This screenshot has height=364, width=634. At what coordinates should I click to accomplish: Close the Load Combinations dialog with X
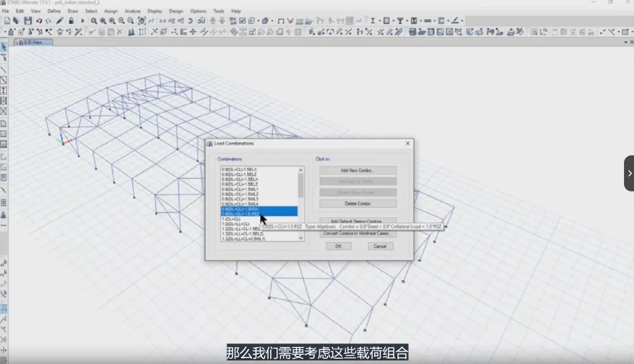point(407,143)
